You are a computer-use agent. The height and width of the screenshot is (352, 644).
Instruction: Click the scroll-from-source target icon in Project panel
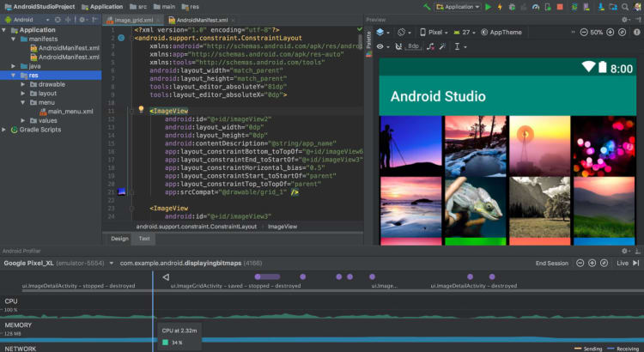point(58,19)
